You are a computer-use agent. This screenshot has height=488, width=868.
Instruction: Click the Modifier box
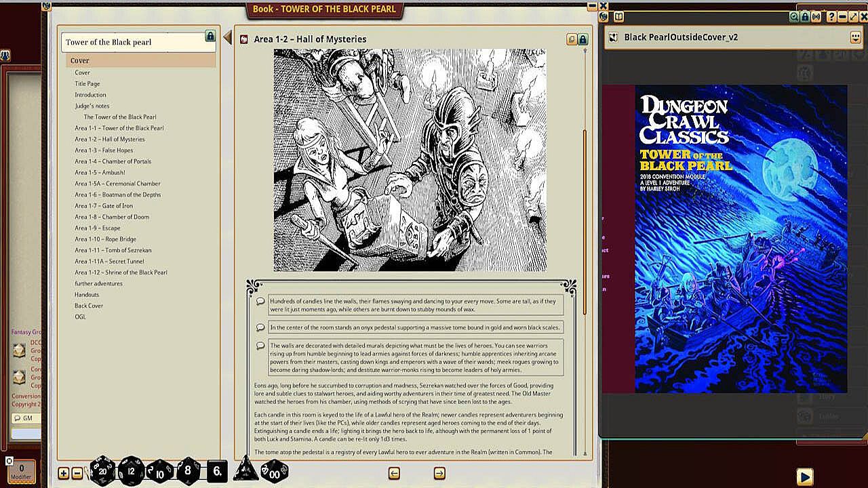tap(21, 471)
